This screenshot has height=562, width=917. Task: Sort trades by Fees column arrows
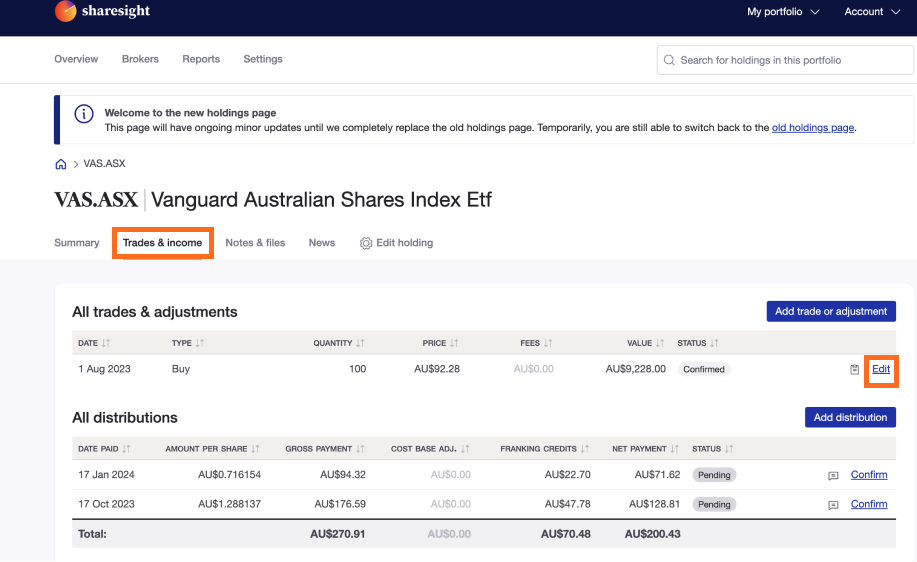548,343
